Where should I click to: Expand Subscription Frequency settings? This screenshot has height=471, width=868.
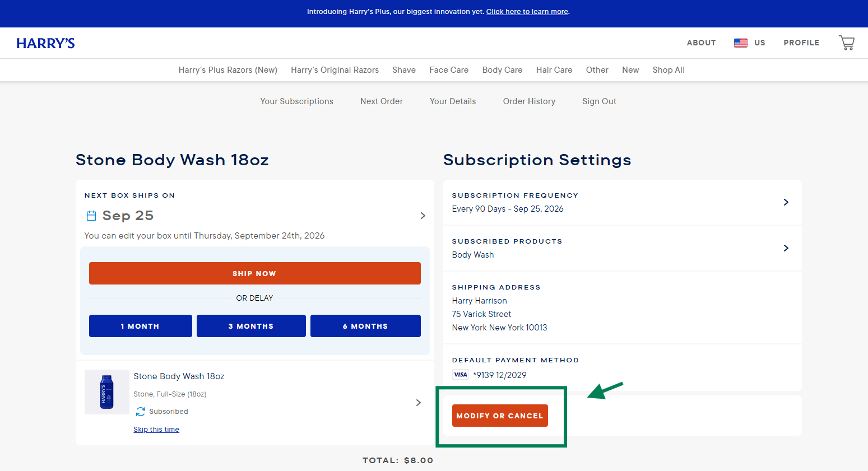pos(786,202)
